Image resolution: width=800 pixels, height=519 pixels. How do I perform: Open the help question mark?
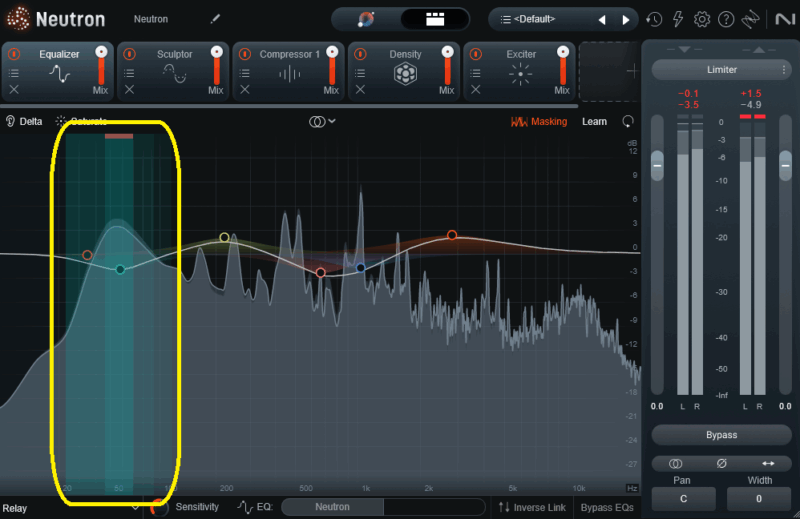tap(726, 19)
